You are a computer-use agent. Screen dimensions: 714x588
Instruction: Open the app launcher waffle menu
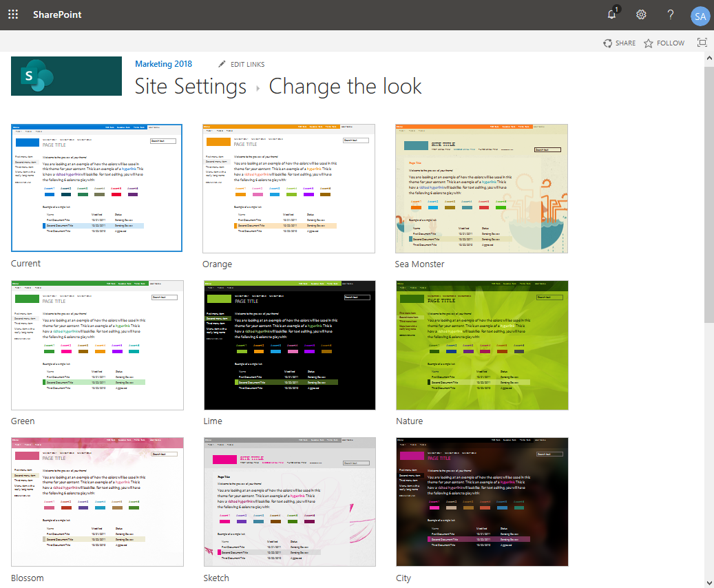pyautogui.click(x=12, y=14)
